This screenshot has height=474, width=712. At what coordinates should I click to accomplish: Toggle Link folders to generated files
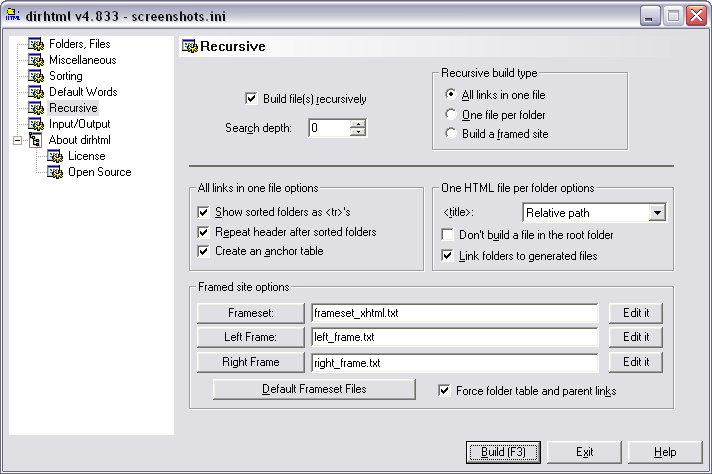point(447,256)
